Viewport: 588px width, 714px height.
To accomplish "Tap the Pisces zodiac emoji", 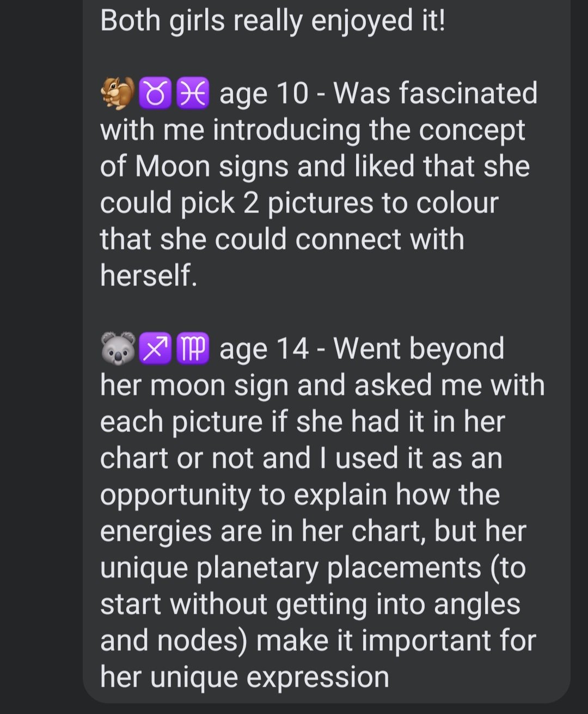I will (x=193, y=93).
